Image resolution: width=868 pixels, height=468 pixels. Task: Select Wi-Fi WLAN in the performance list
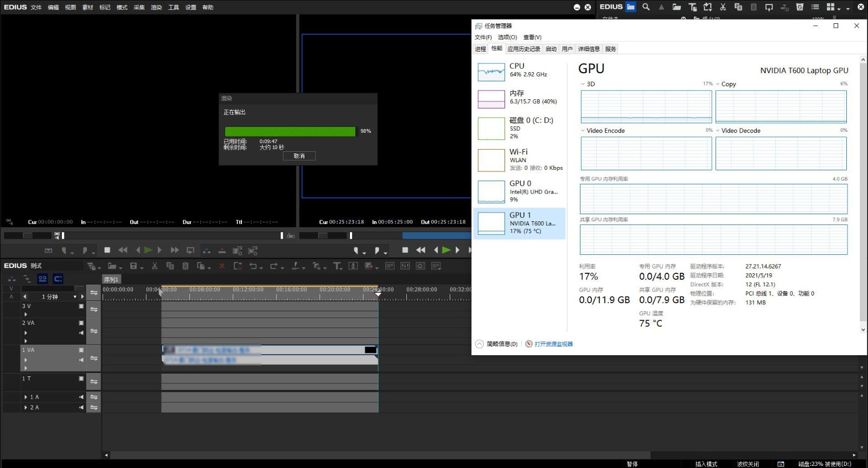tap(519, 160)
